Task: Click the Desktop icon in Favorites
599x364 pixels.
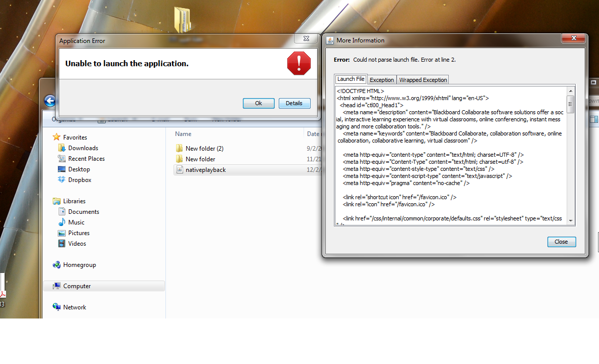Action: [62, 169]
